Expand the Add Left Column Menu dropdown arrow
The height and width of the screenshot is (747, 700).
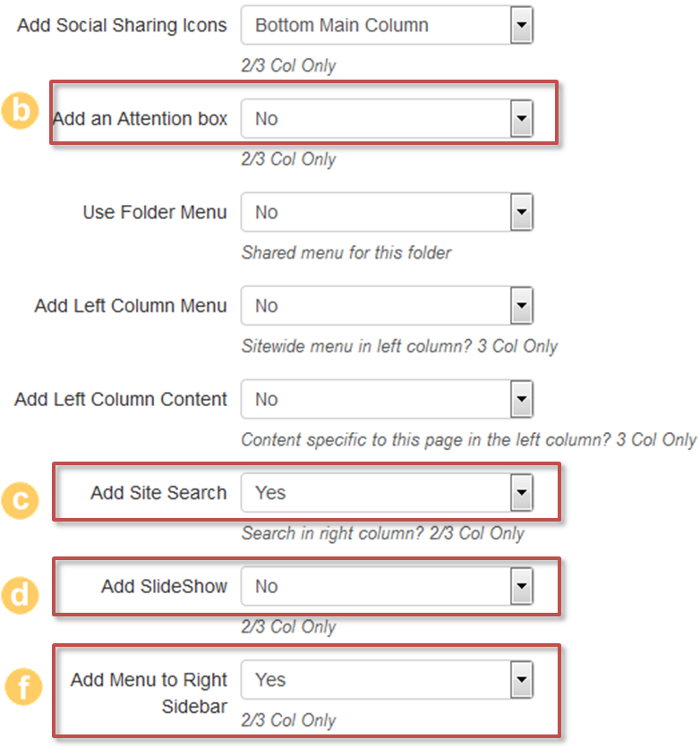coord(521,306)
